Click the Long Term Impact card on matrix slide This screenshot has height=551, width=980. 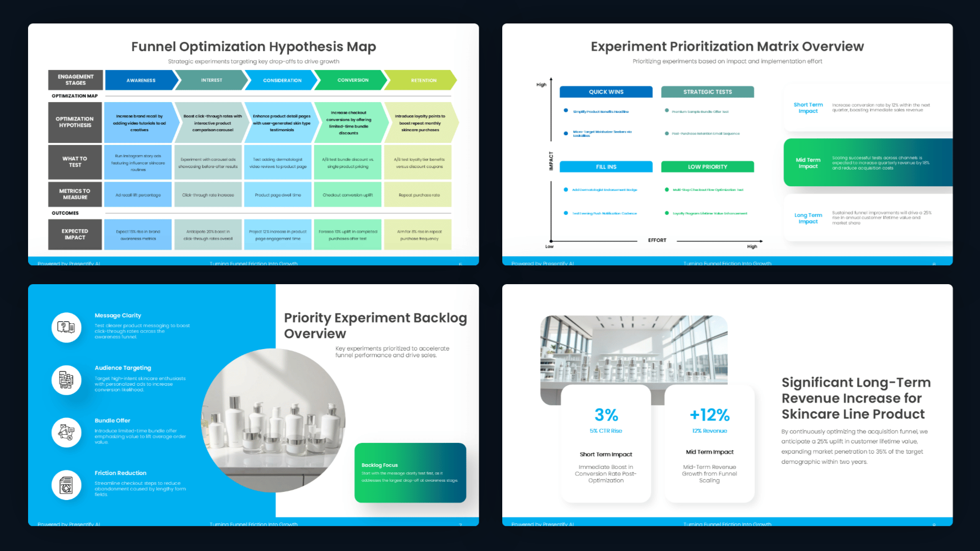tap(868, 218)
